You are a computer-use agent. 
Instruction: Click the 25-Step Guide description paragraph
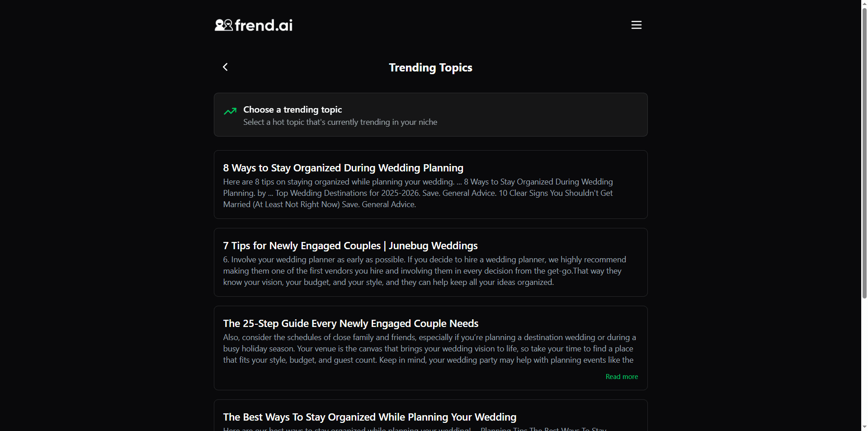(429, 348)
